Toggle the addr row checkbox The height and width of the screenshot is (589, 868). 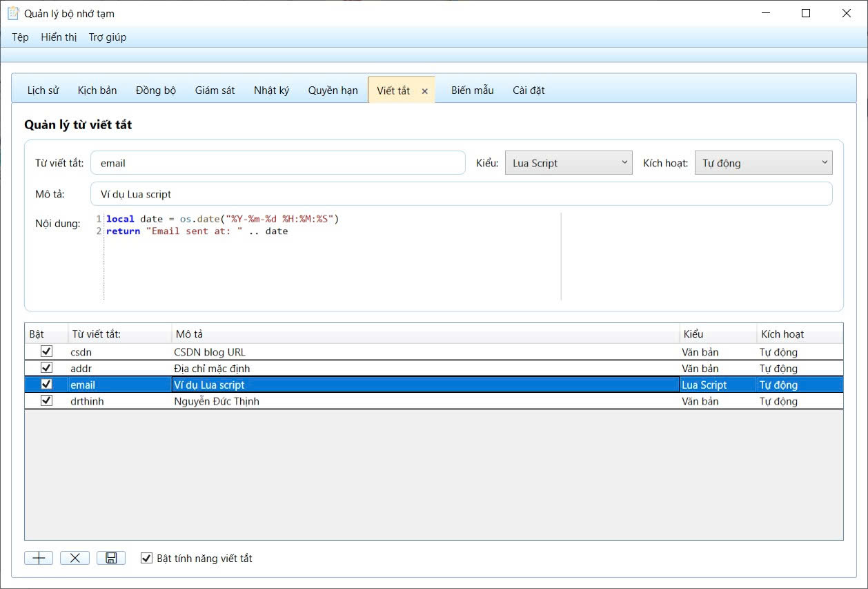click(x=47, y=368)
